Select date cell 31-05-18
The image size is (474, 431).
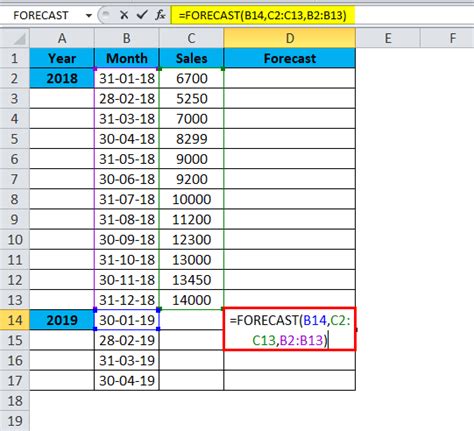point(127,159)
